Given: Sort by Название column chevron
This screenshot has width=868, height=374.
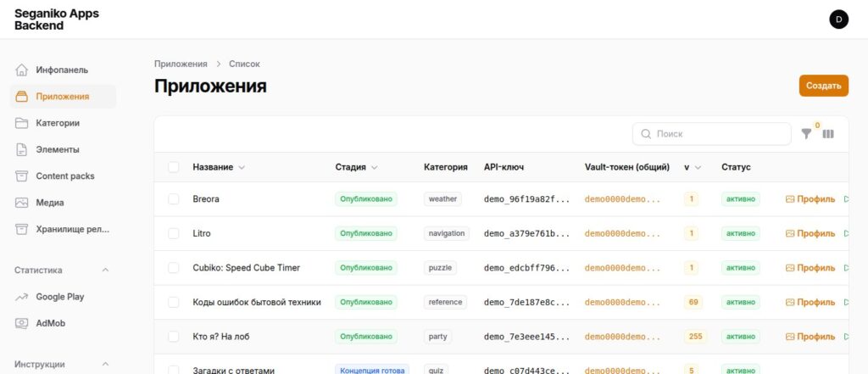Looking at the screenshot, I should (242, 167).
